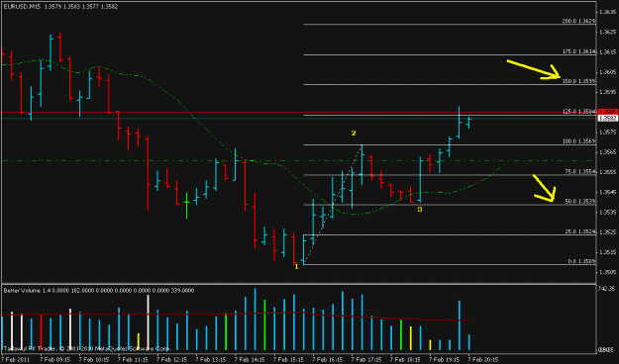
Task: Click the 7 Feb 17:15 time label
Action: pos(366,360)
